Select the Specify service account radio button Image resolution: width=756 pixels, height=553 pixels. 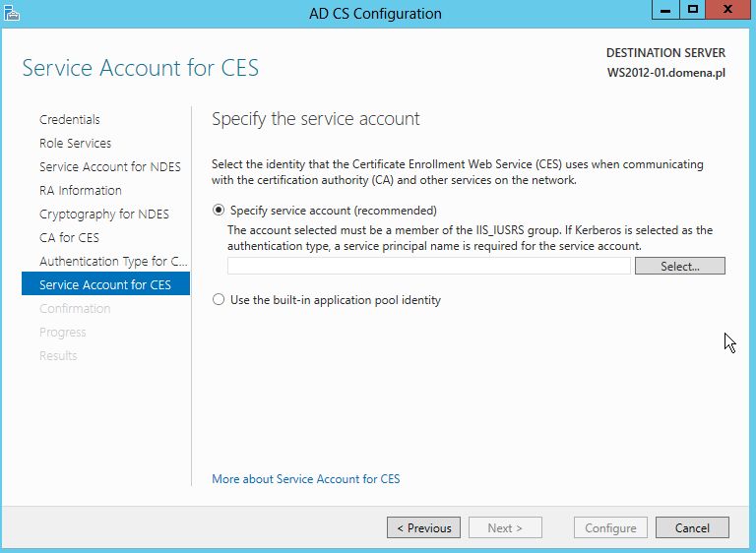pyautogui.click(x=219, y=211)
